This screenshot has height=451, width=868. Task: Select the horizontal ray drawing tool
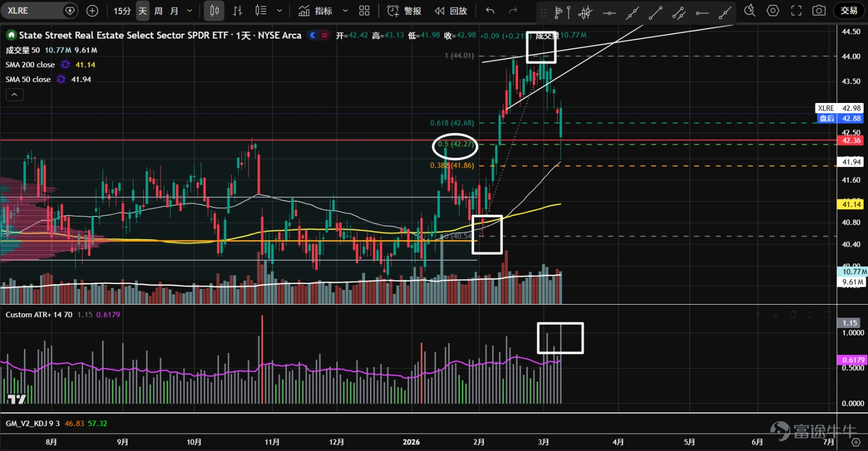(702, 12)
